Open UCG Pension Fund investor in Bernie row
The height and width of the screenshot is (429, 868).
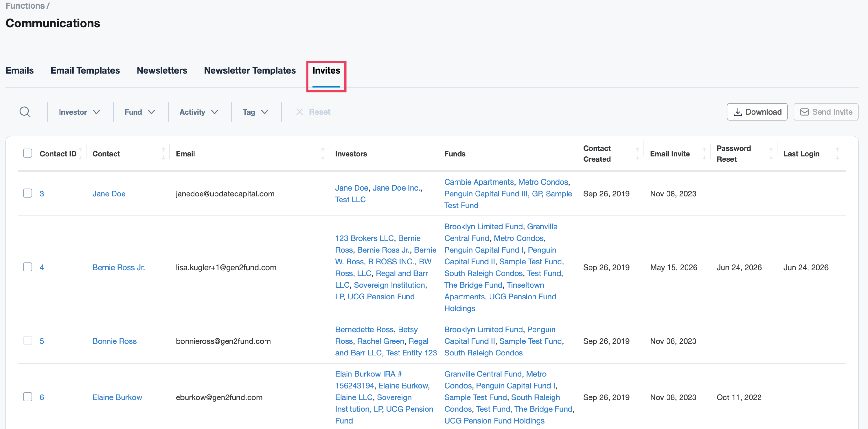381,296
